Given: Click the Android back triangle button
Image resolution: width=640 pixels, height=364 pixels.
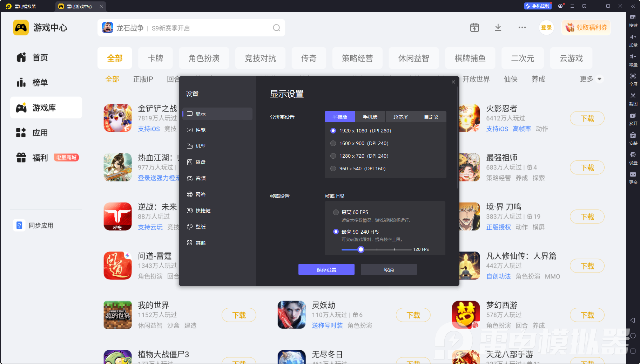Looking at the screenshot, I should (x=633, y=320).
